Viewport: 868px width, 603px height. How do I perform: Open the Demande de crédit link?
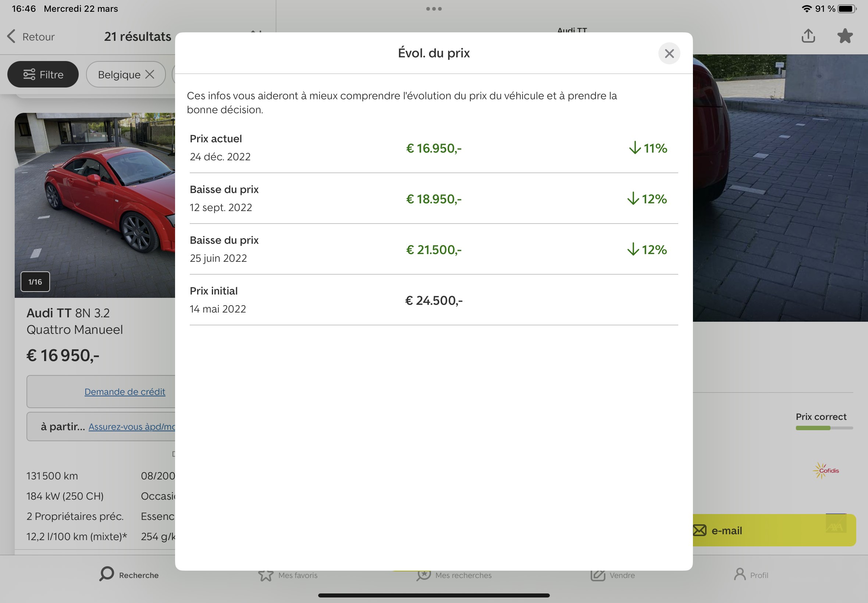(x=125, y=392)
